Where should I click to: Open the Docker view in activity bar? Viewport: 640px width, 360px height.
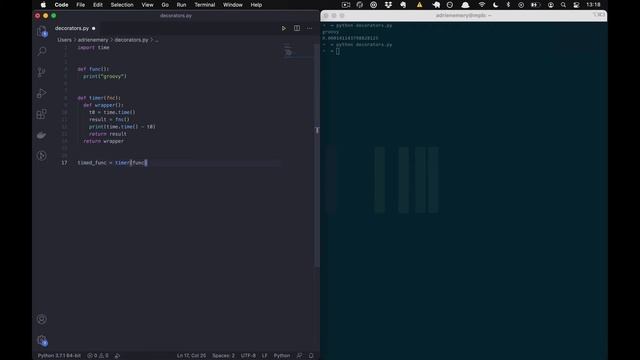[42, 135]
